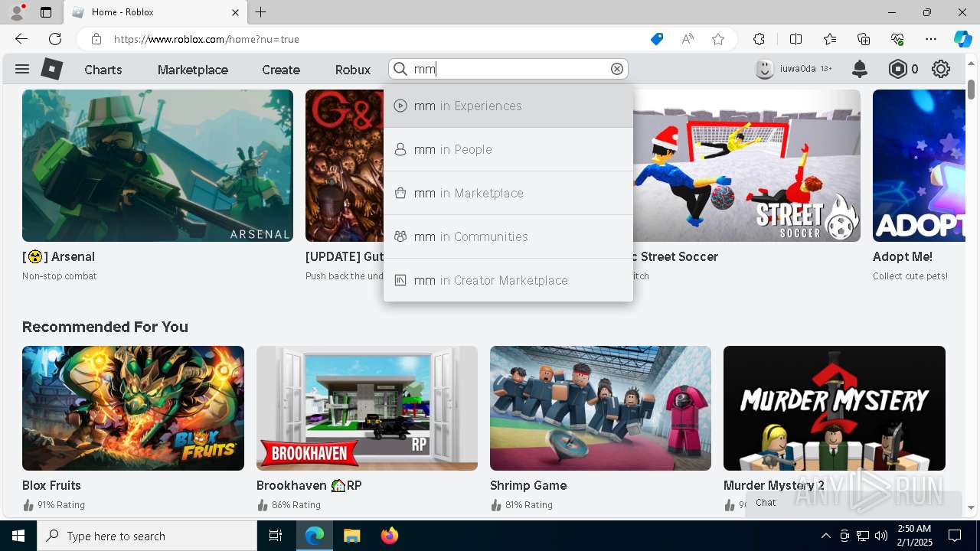
Task: View site information lock icon
Action: pos(96,39)
